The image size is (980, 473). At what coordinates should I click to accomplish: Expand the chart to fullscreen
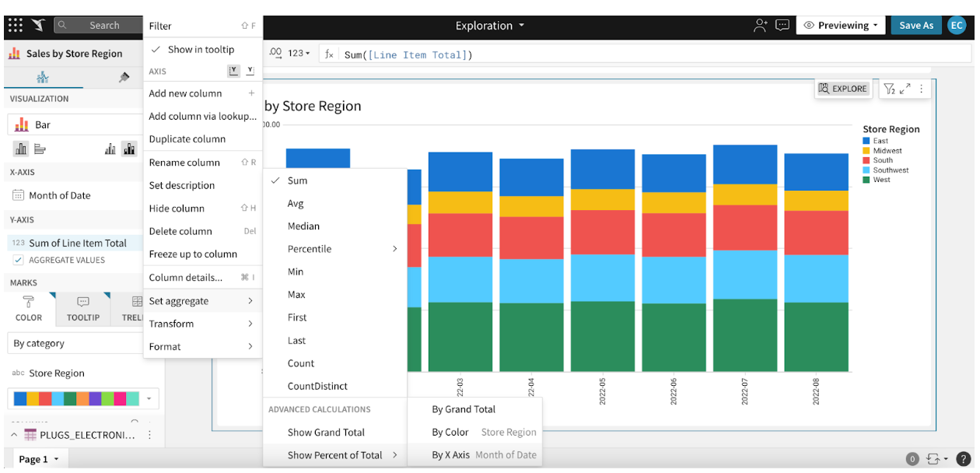(x=905, y=89)
